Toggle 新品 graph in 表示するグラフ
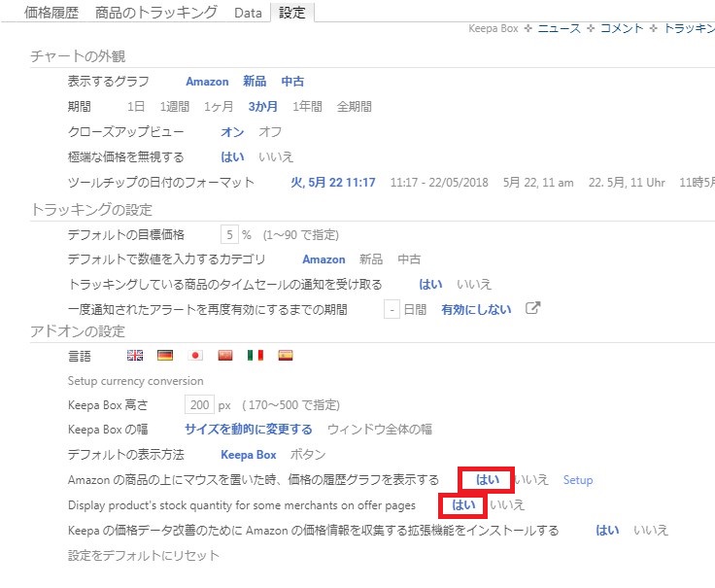This screenshot has width=715, height=588. coord(255,82)
